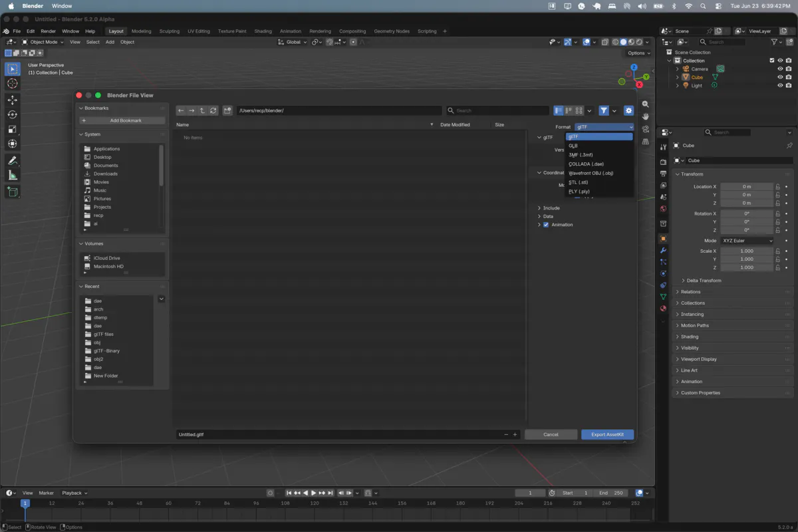Click the Export AssetKit button
This screenshot has width=798, height=532.
point(607,434)
